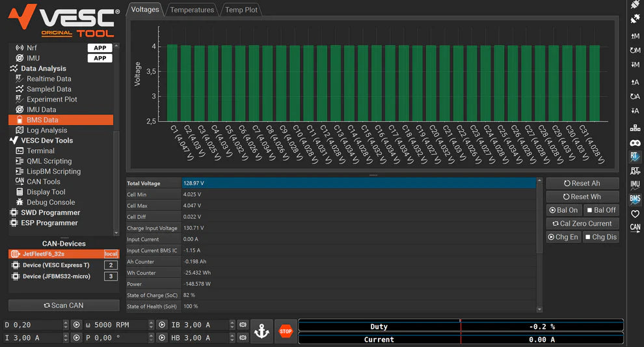This screenshot has height=347, width=644.
Task: Click the gamepad keyboard control icon
Action: click(635, 142)
